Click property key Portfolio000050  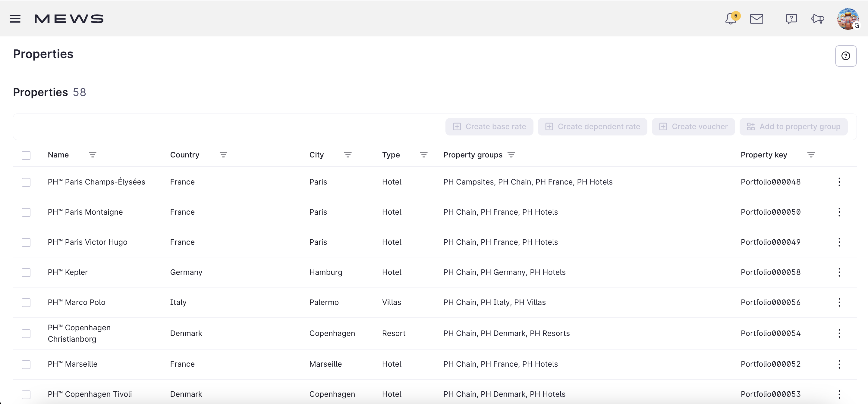pyautogui.click(x=771, y=212)
